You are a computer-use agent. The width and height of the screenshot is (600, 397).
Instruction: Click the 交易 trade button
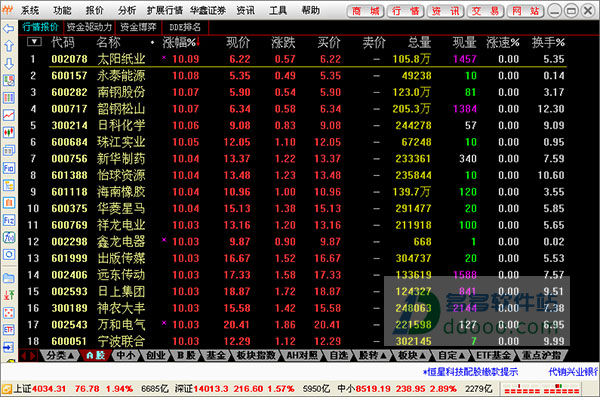point(485,11)
